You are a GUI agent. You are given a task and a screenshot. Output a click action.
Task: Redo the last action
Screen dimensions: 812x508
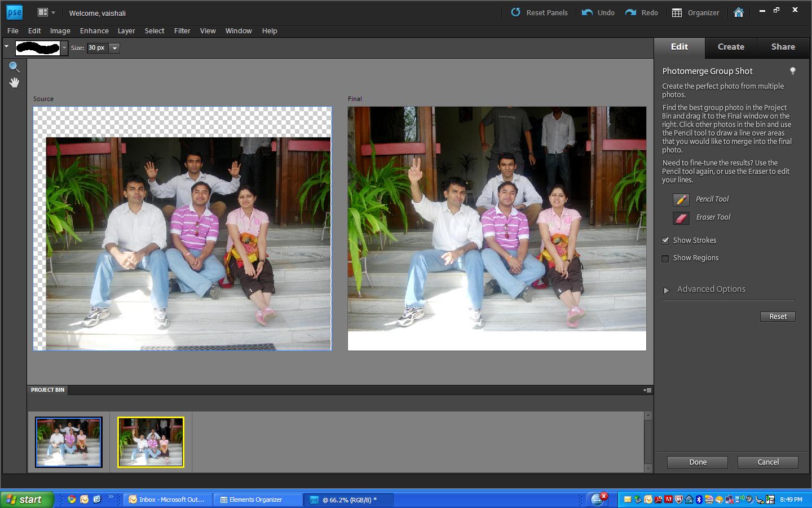point(642,12)
